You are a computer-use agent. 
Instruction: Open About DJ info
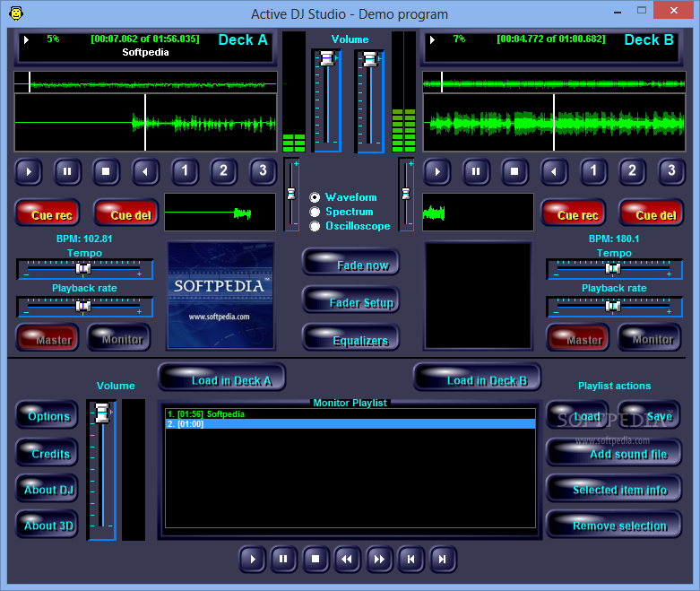click(x=47, y=488)
